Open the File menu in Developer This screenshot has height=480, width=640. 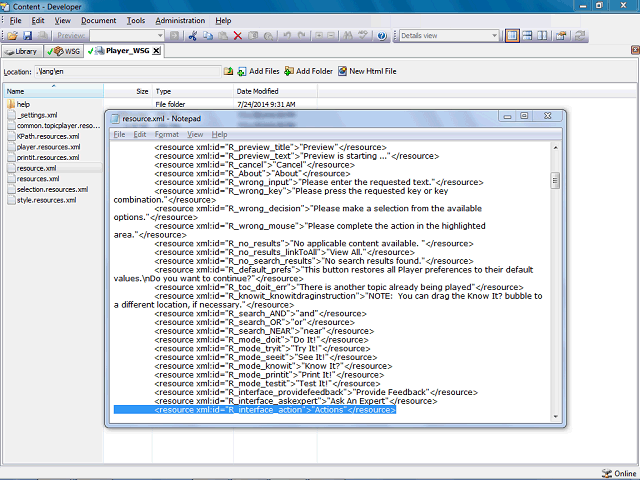(x=16, y=20)
